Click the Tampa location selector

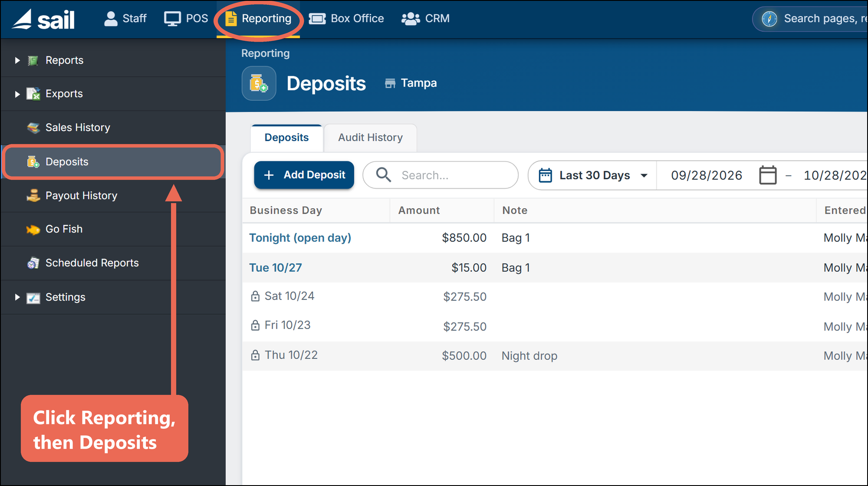tap(411, 83)
